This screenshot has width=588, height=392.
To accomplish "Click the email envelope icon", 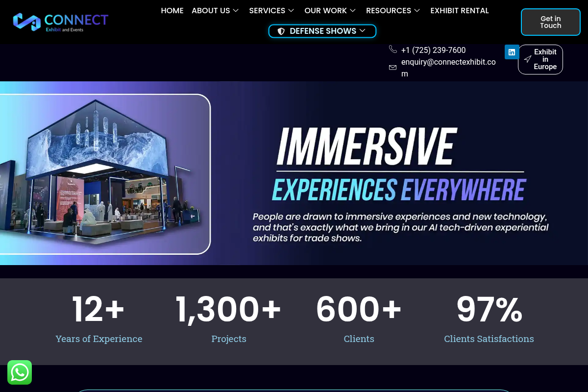I will (x=392, y=68).
